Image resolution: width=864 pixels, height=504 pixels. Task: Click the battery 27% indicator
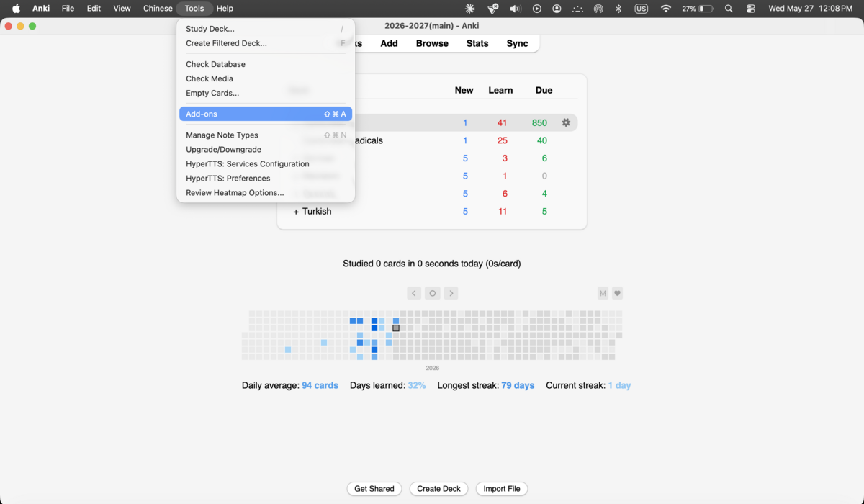pyautogui.click(x=698, y=9)
